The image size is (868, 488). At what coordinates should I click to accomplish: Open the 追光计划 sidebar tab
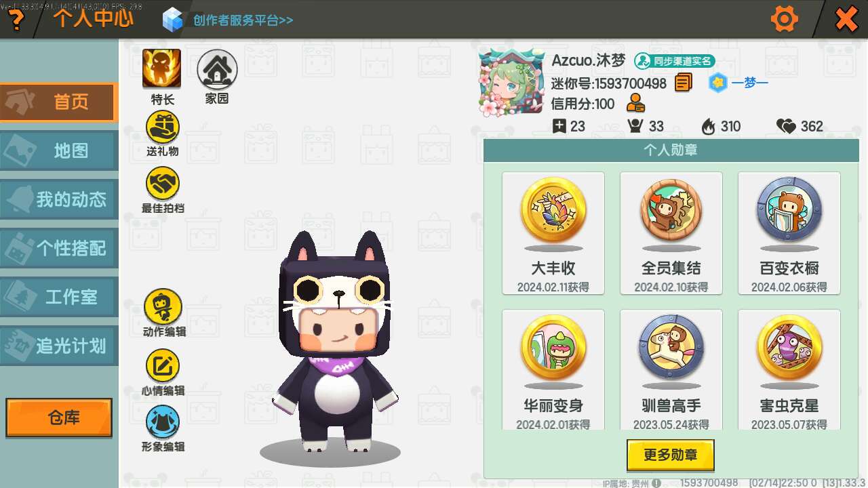pyautogui.click(x=59, y=346)
